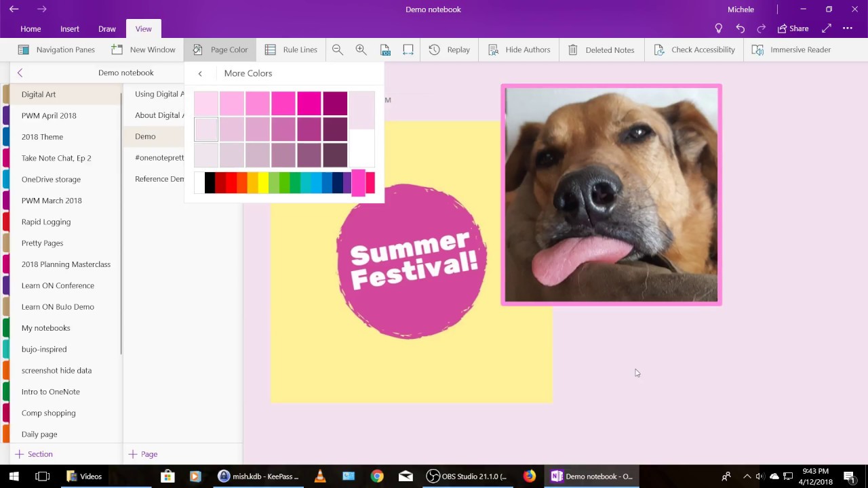
Task: Select the dog photo on the page
Action: (611, 195)
